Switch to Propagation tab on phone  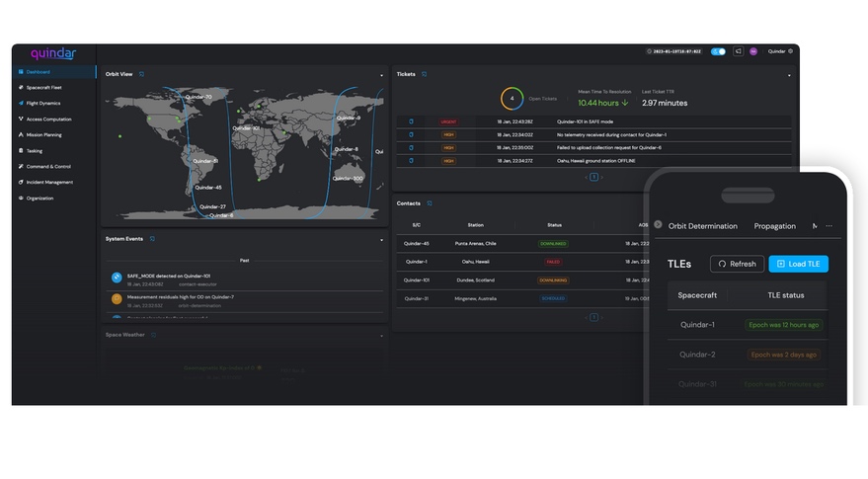tap(774, 226)
